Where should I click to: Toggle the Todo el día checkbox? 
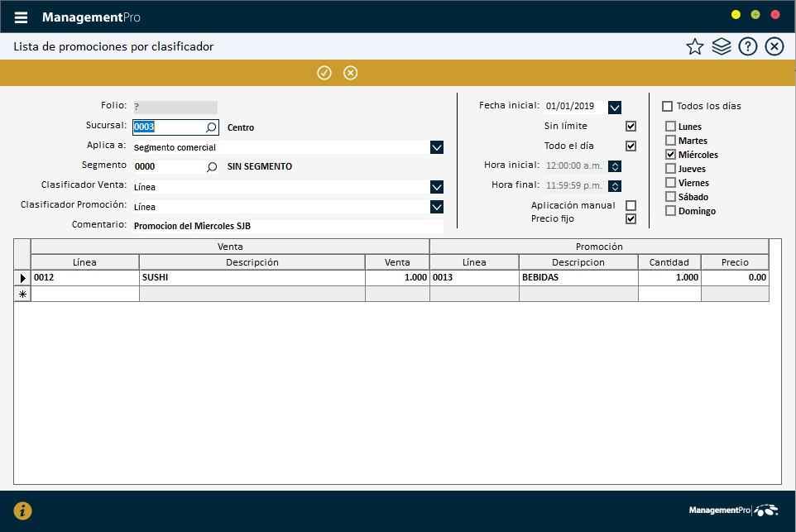(631, 146)
